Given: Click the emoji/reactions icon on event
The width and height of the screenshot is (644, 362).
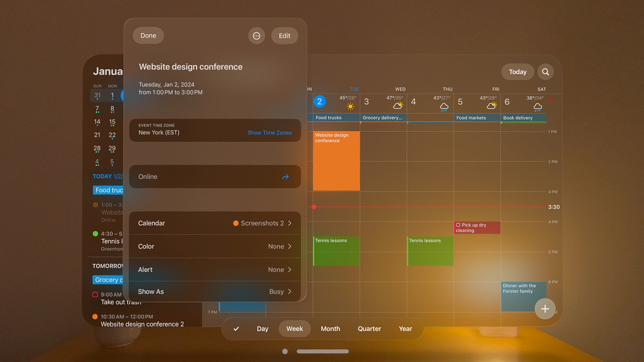Looking at the screenshot, I should (x=256, y=36).
